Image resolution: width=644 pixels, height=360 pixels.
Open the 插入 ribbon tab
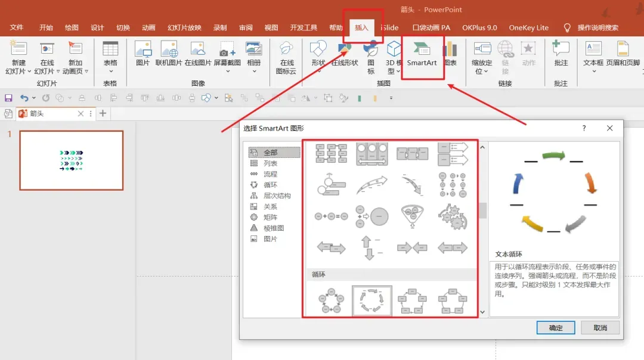click(x=361, y=27)
